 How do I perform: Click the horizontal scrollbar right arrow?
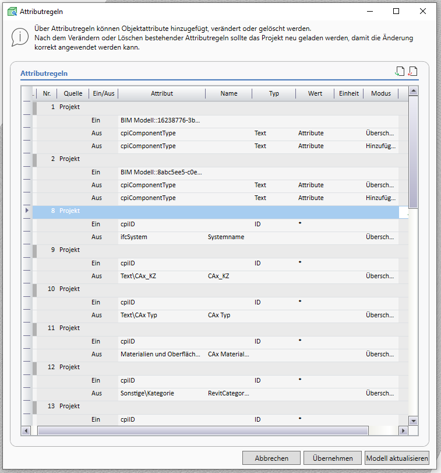pos(403,431)
